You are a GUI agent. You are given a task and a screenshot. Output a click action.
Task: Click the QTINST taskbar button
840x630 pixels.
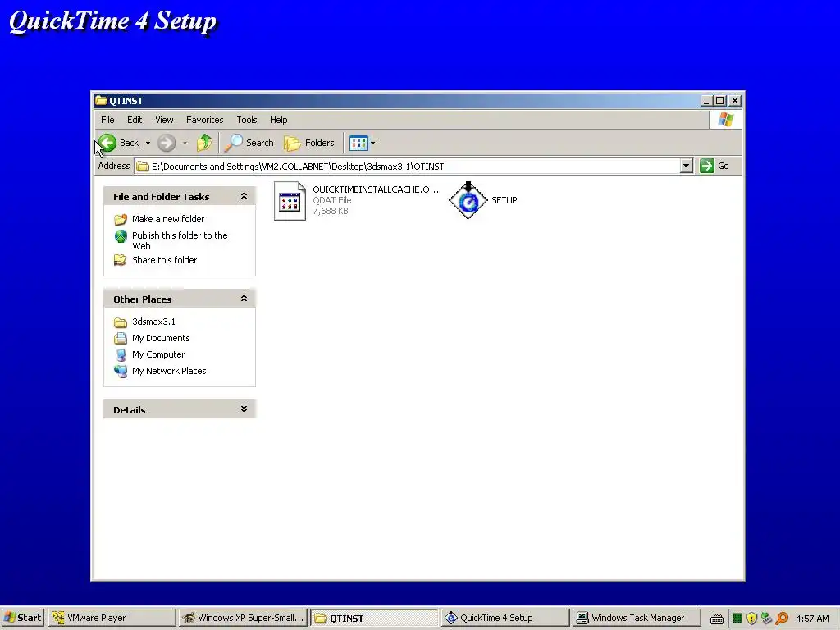coord(374,618)
